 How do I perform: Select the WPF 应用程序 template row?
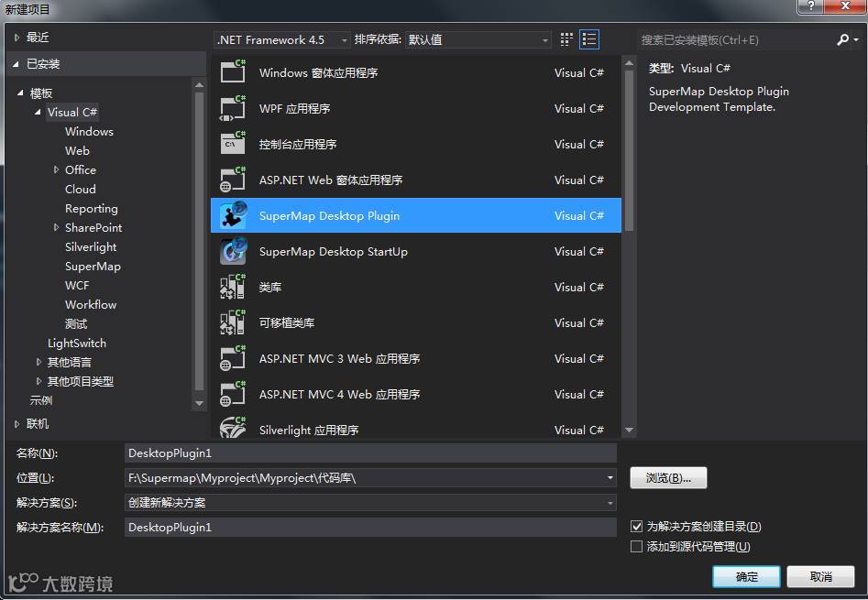click(x=416, y=108)
